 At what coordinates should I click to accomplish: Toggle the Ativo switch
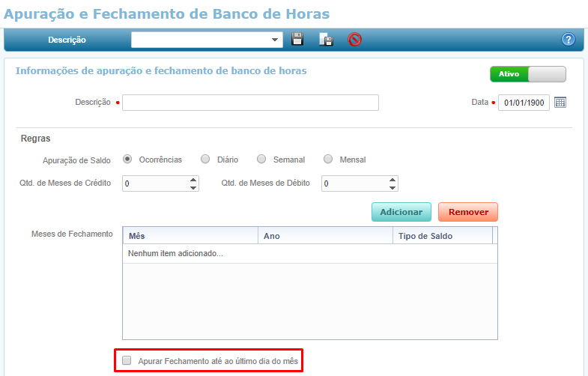528,74
